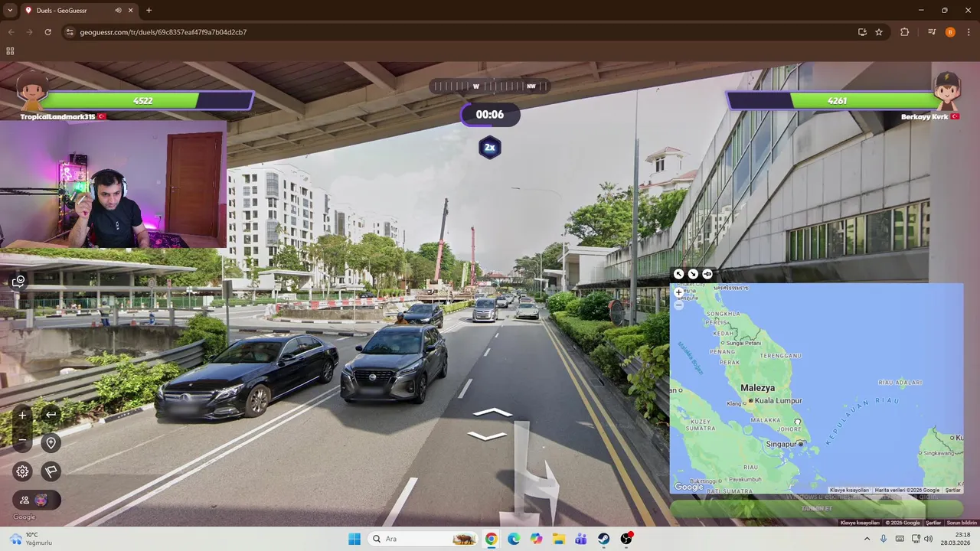980x551 pixels.
Task: Open Klavye kısayolları link in the map
Action: [849, 490]
